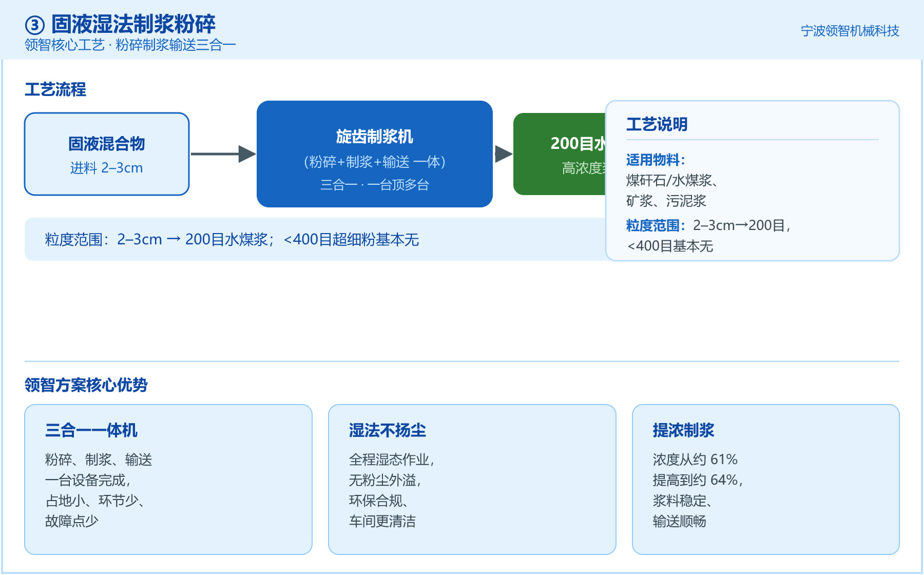Click the 工艺说明 panel heading
Image resolution: width=924 pixels, height=575 pixels.
click(x=657, y=124)
